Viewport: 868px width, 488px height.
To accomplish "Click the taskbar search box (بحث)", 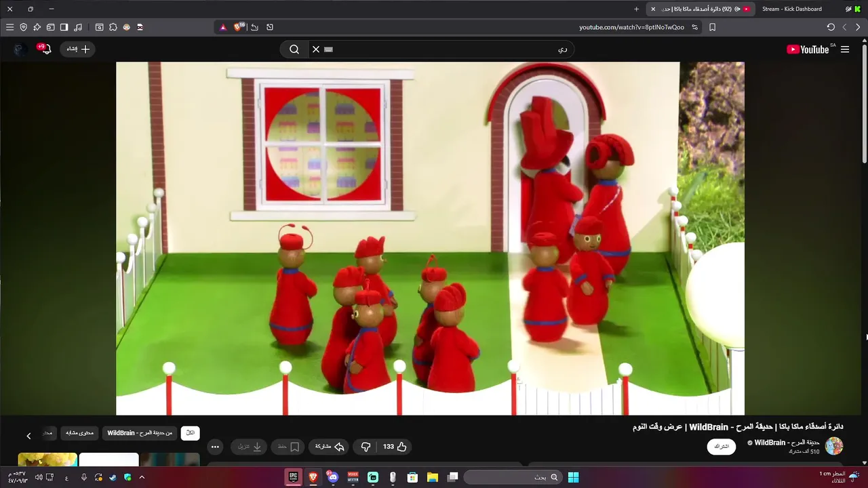I will pos(513,477).
